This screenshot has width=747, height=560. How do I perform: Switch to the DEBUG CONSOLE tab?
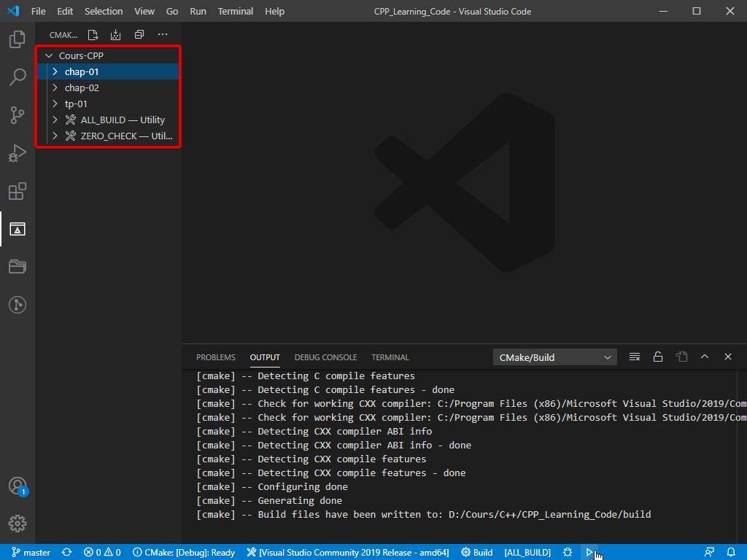[x=326, y=357]
